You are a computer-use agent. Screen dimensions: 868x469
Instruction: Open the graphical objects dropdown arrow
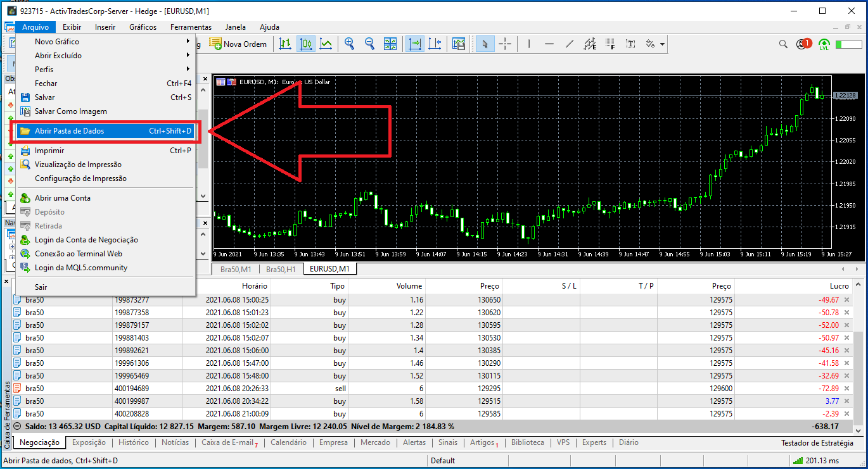click(662, 44)
